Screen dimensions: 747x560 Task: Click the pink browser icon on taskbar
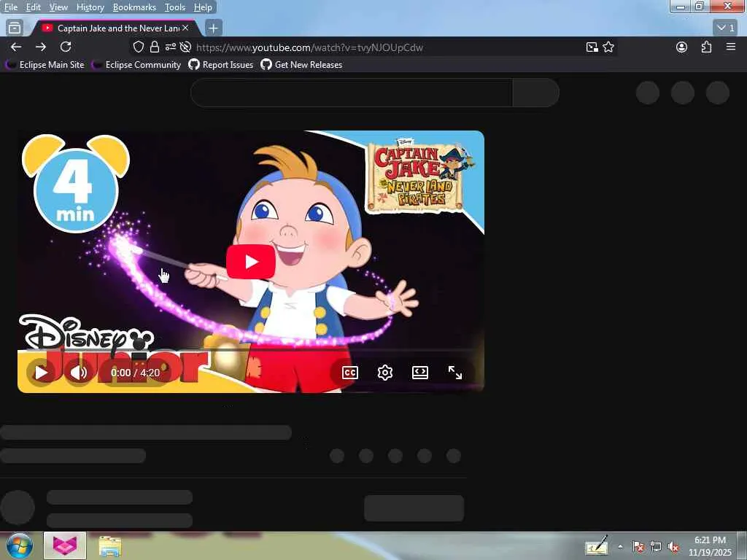65,545
